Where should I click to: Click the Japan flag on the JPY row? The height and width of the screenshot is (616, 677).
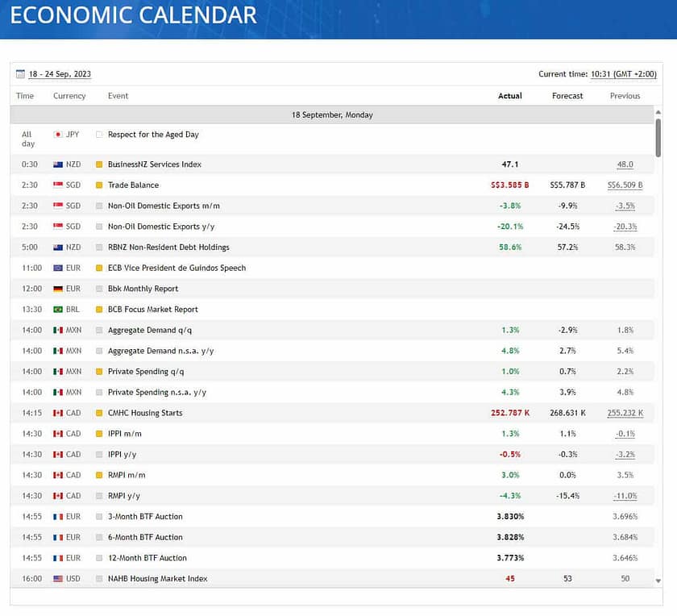(x=58, y=135)
